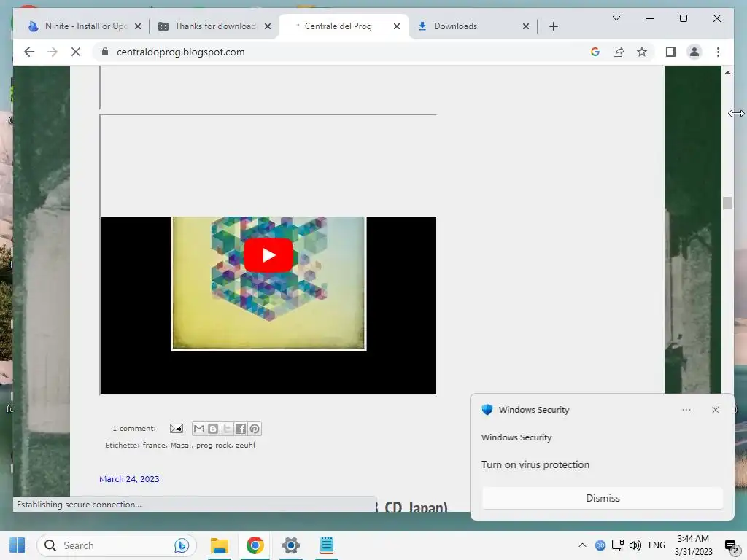Open the clock and date flyout
747x560 pixels.
point(693,545)
